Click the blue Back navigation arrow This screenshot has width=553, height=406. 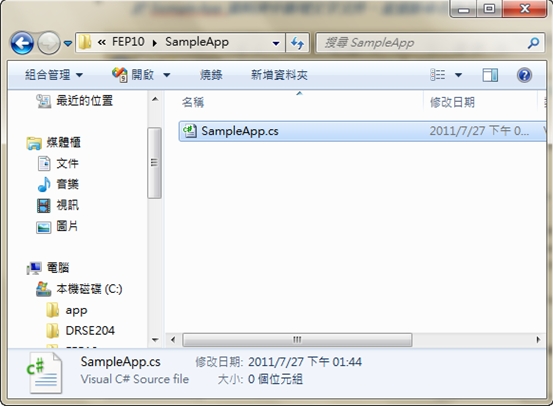click(22, 43)
